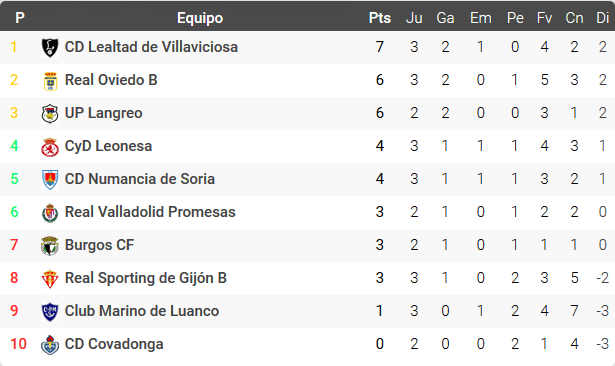
Task: Click the Real Sporting de Gijón B crest
Action: [x=50, y=279]
